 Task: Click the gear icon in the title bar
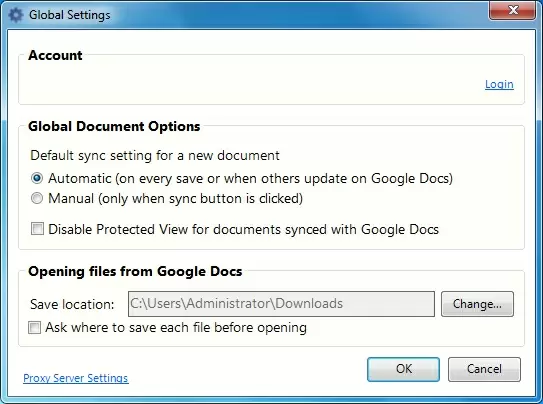coord(15,15)
